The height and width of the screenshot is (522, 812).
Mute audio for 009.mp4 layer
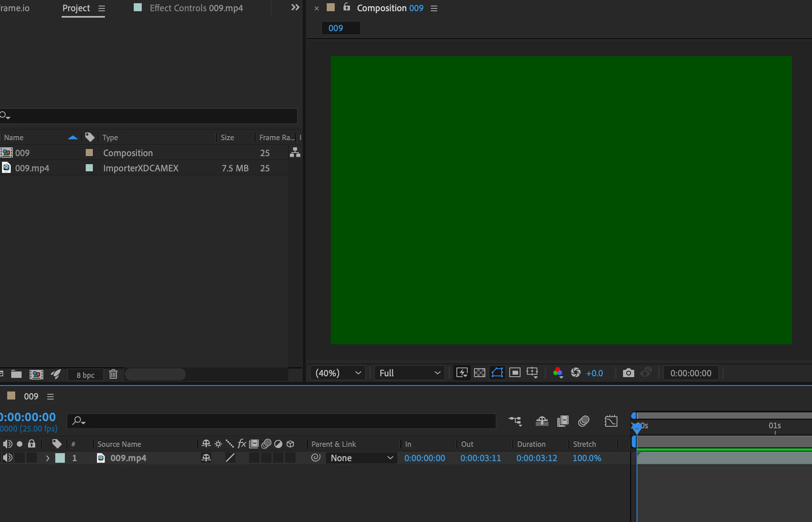pos(8,458)
